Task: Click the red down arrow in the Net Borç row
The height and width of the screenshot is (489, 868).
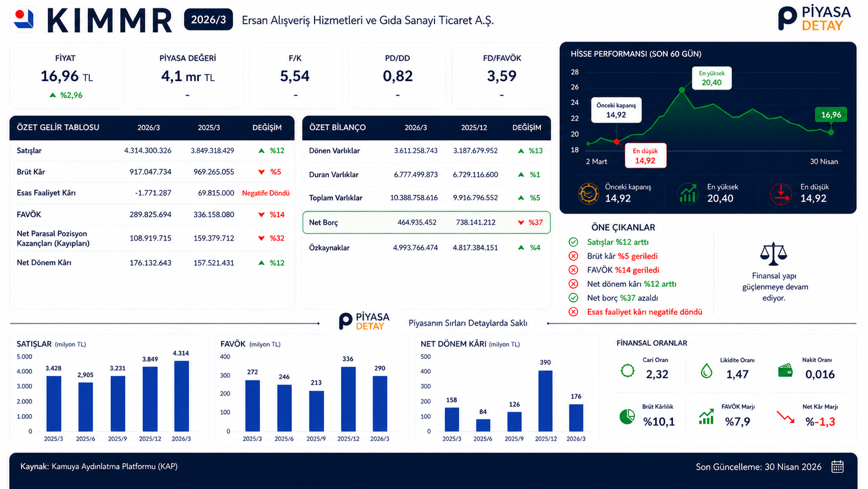Action: [521, 222]
